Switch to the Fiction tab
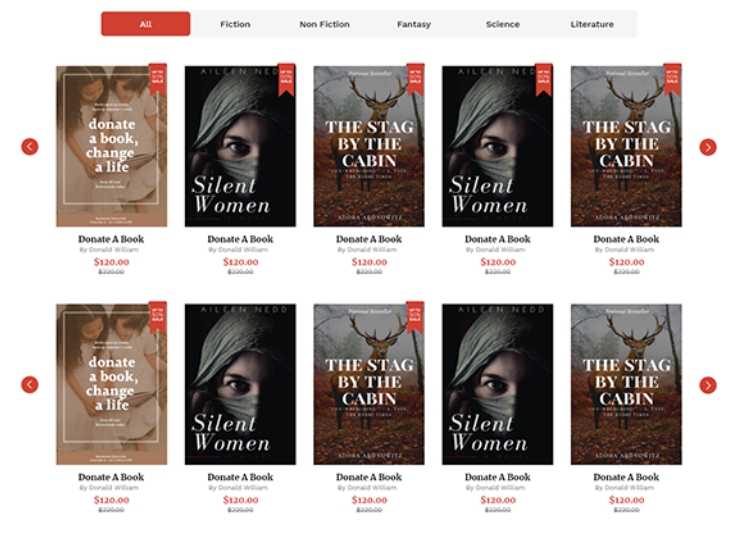The height and width of the screenshot is (544, 735). click(x=235, y=24)
